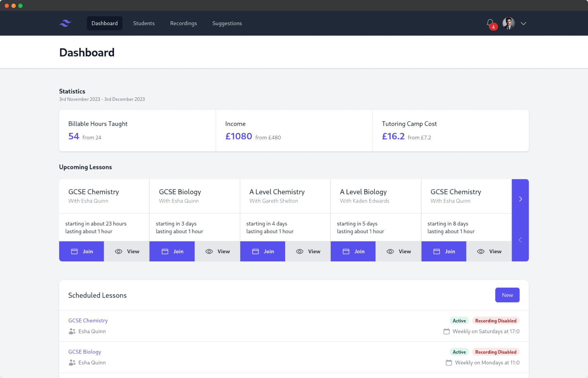Click the people icon beside Esha Quinn under GCSE Biology
Image resolution: width=588 pixels, height=378 pixels.
[x=72, y=363]
